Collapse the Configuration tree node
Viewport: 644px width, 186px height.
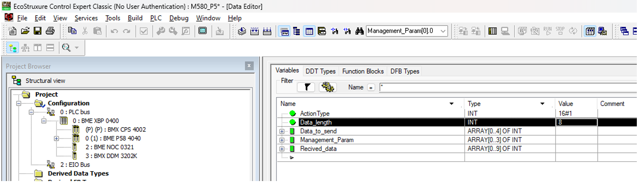click(x=19, y=103)
